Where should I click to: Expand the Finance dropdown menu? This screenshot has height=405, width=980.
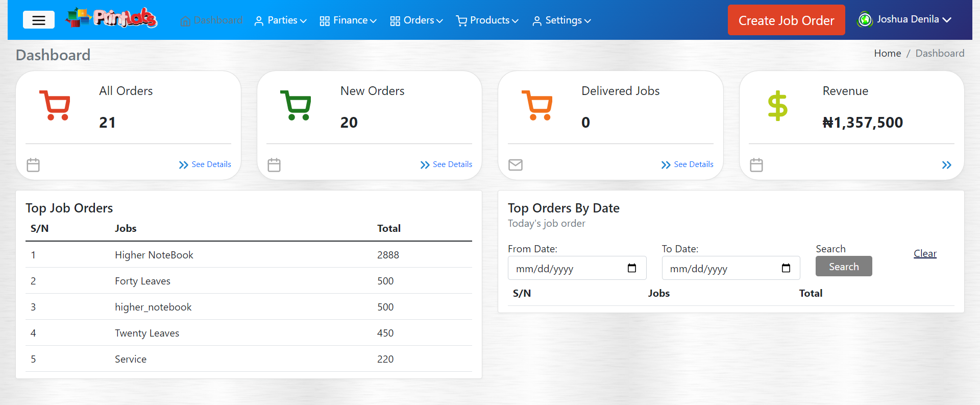pyautogui.click(x=348, y=20)
